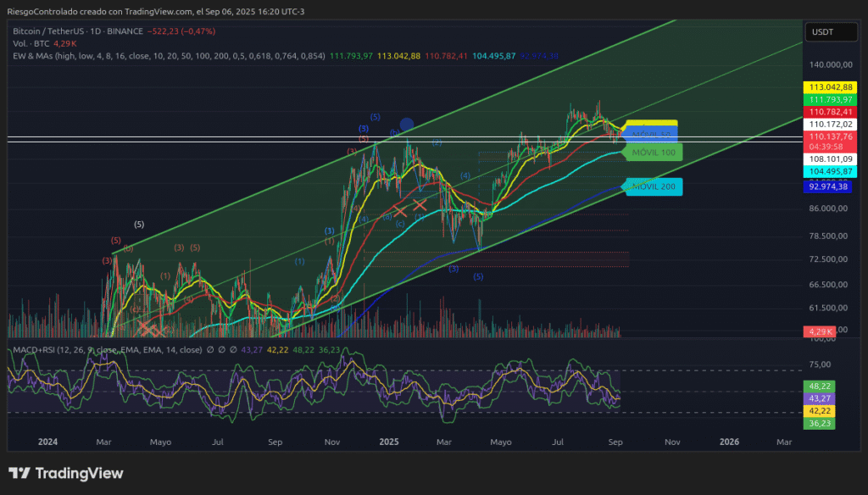Viewport: 868px width, 495px height.
Task: Click 2025 on the time axis
Action: (x=389, y=442)
